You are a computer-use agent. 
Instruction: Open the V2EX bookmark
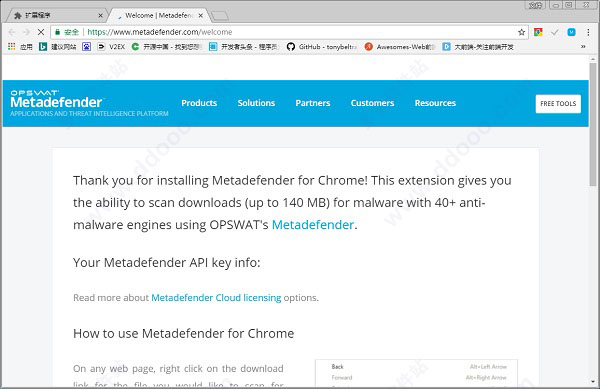click(111, 47)
